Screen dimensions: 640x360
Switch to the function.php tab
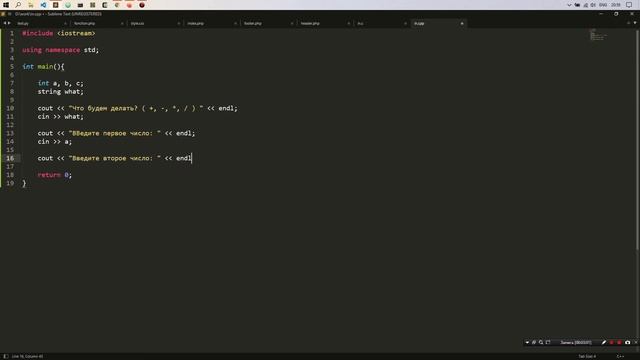84,23
